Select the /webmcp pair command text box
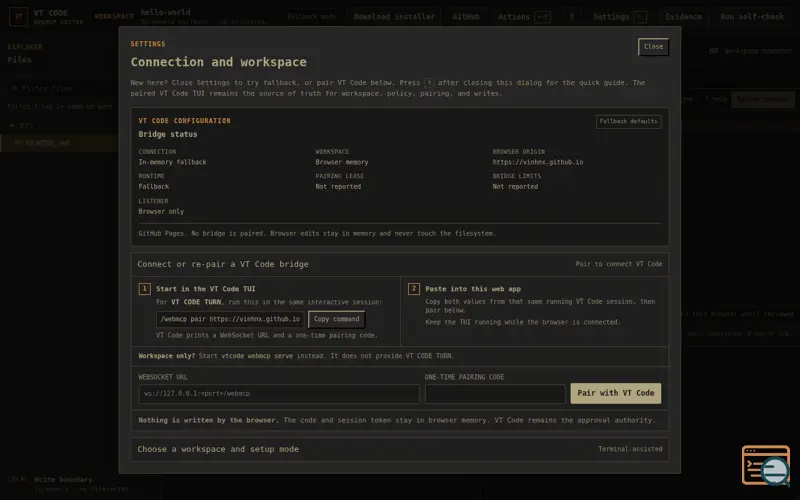 click(230, 319)
